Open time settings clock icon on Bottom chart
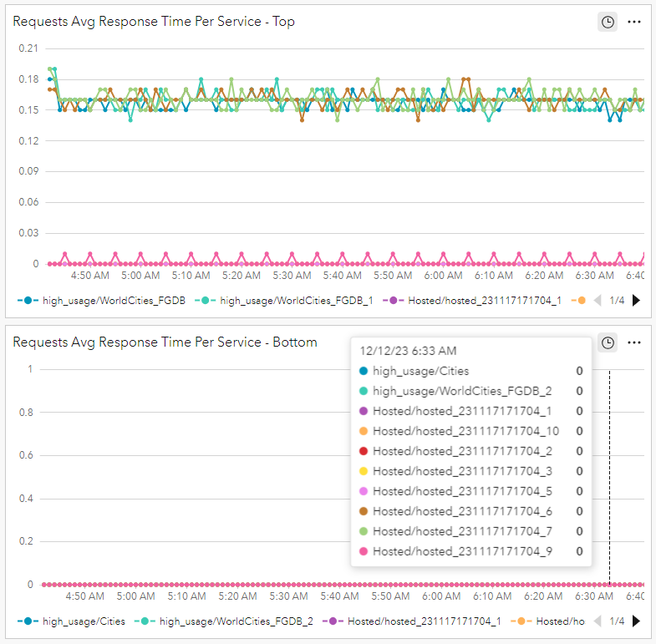Viewport: 656px width, 644px height. click(608, 342)
